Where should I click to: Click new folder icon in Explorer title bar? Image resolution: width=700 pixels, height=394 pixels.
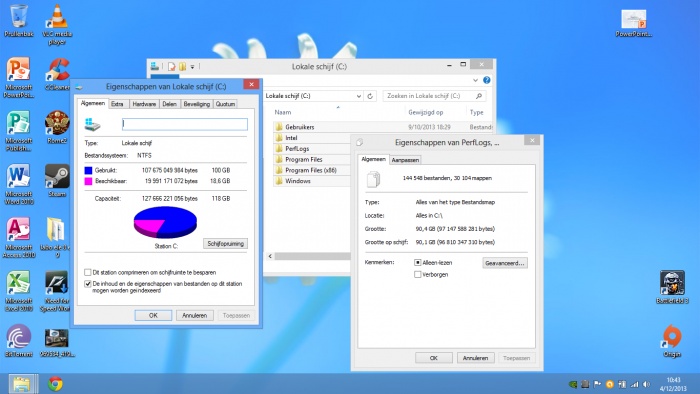point(182,66)
